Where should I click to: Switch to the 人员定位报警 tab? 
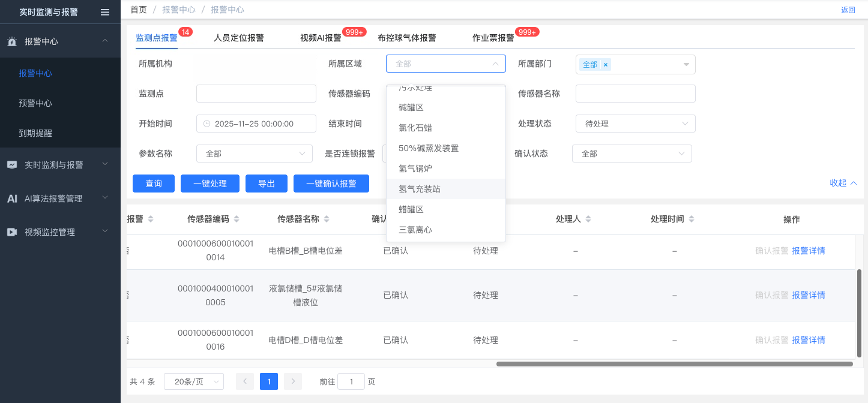(238, 38)
